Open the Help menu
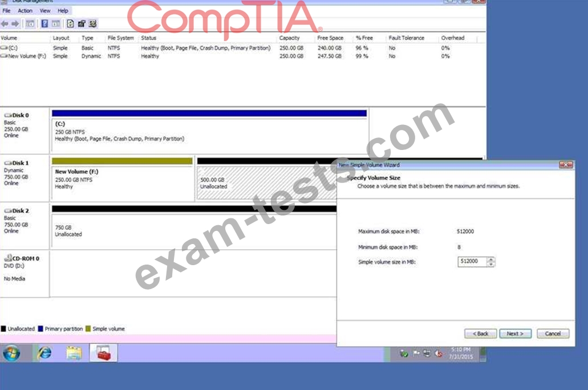Image resolution: width=588 pixels, height=390 pixels. 63,11
